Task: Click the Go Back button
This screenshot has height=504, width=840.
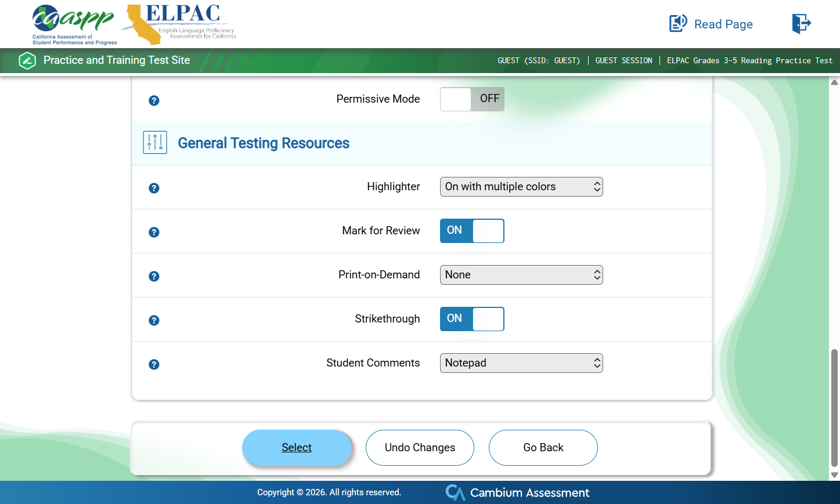Action: pos(543,448)
